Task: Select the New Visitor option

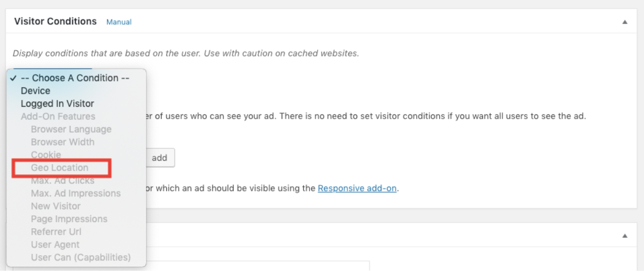Action: [55, 206]
